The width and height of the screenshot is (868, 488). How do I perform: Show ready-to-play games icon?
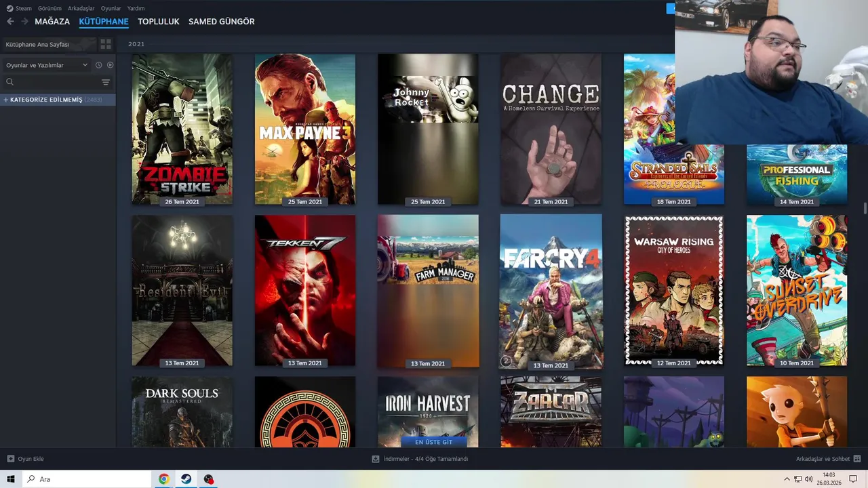(110, 65)
